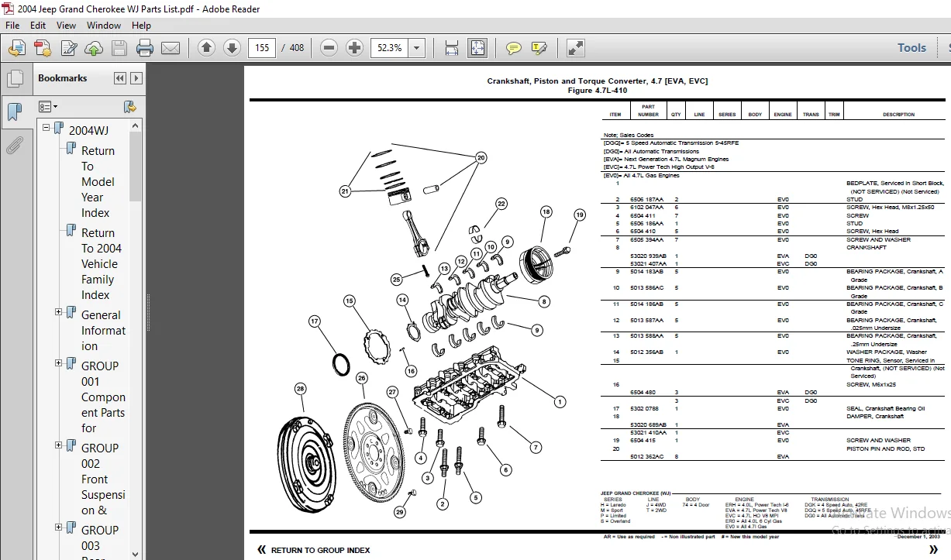Image resolution: width=951 pixels, height=560 pixels.
Task: Select the Highlight text tool icon
Action: tap(539, 48)
